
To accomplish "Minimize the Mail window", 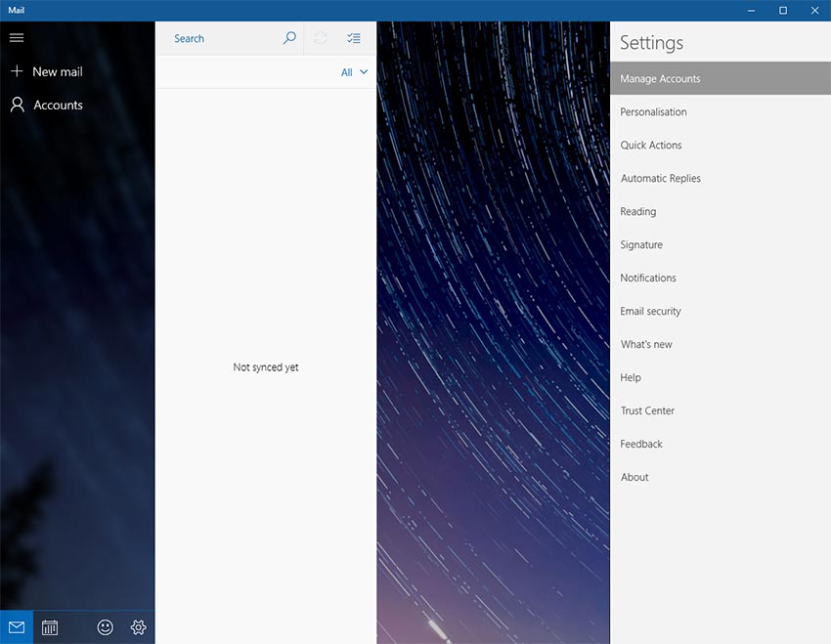I will [x=751, y=11].
